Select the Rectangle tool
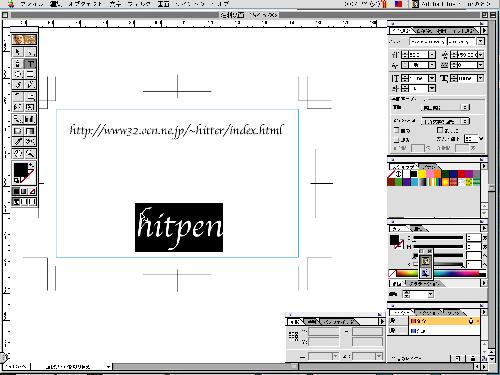500x375 pixels. 30,74
